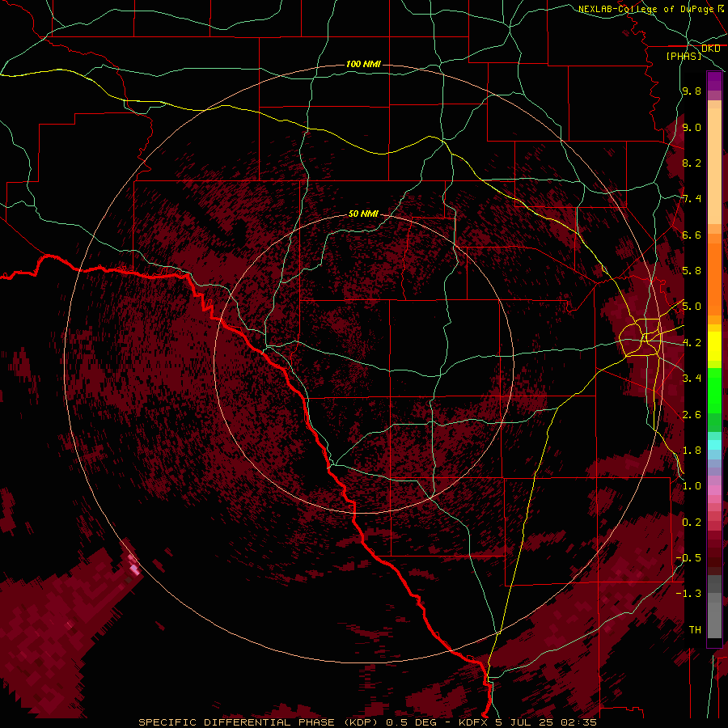This screenshot has width=728, height=728.
Task: Click the 0.2 value on color scale
Action: click(x=692, y=523)
